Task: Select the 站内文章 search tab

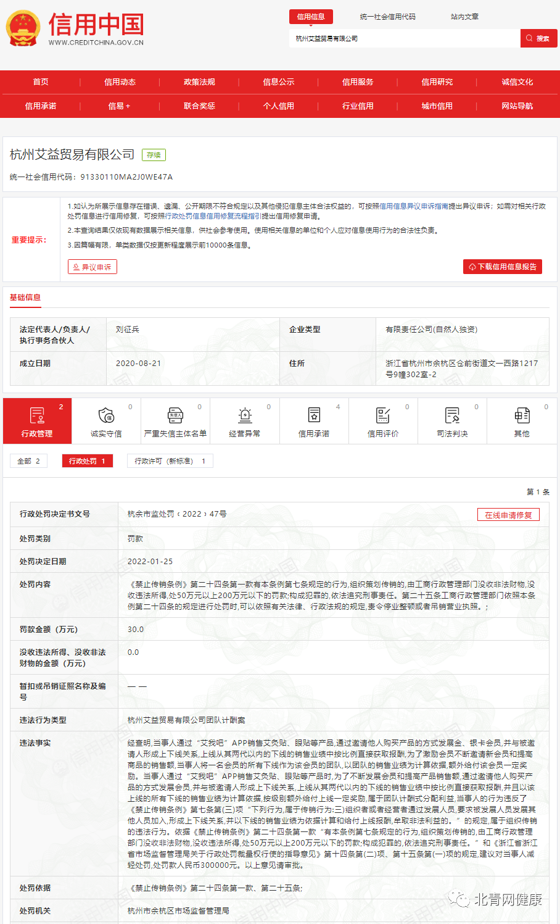Action: click(464, 17)
